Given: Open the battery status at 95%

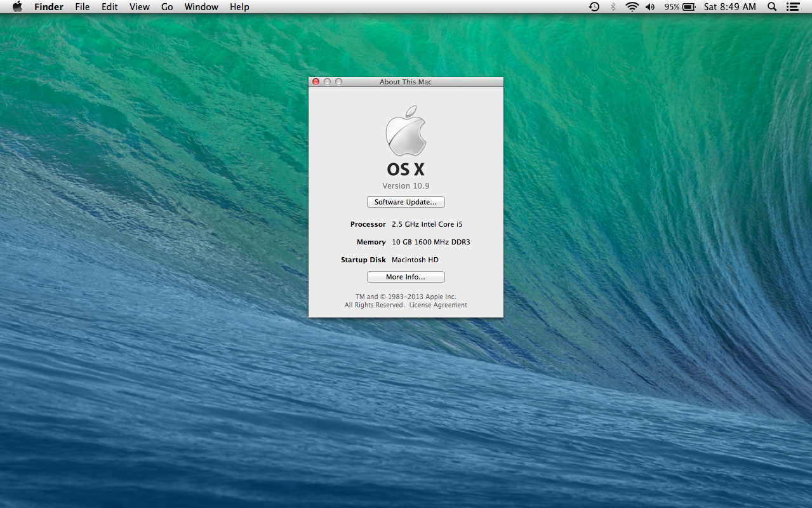Looking at the screenshot, I should tap(680, 7).
